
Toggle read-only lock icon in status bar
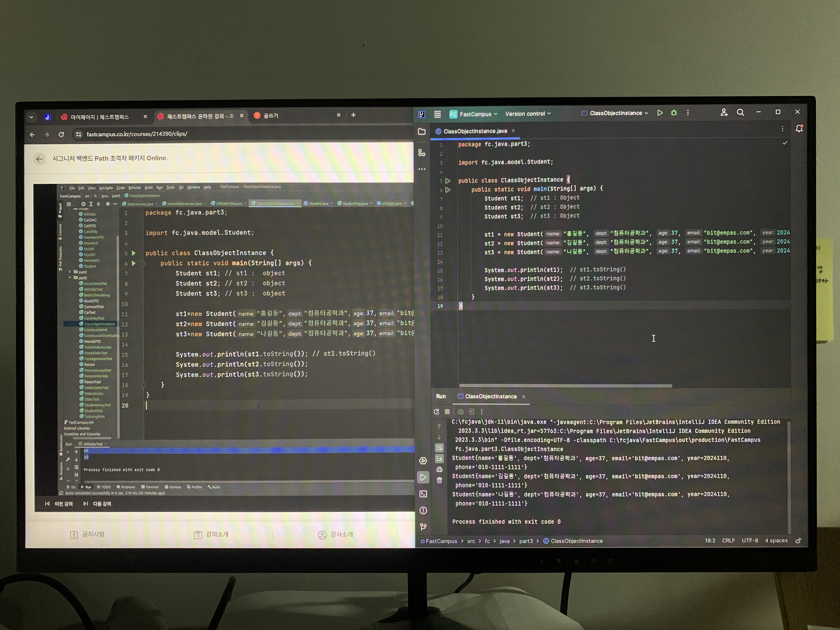pyautogui.click(x=798, y=541)
